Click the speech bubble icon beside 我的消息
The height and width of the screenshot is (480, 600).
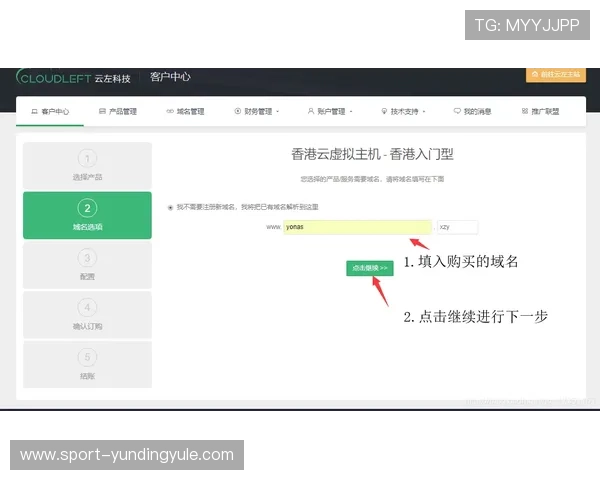[x=457, y=111]
